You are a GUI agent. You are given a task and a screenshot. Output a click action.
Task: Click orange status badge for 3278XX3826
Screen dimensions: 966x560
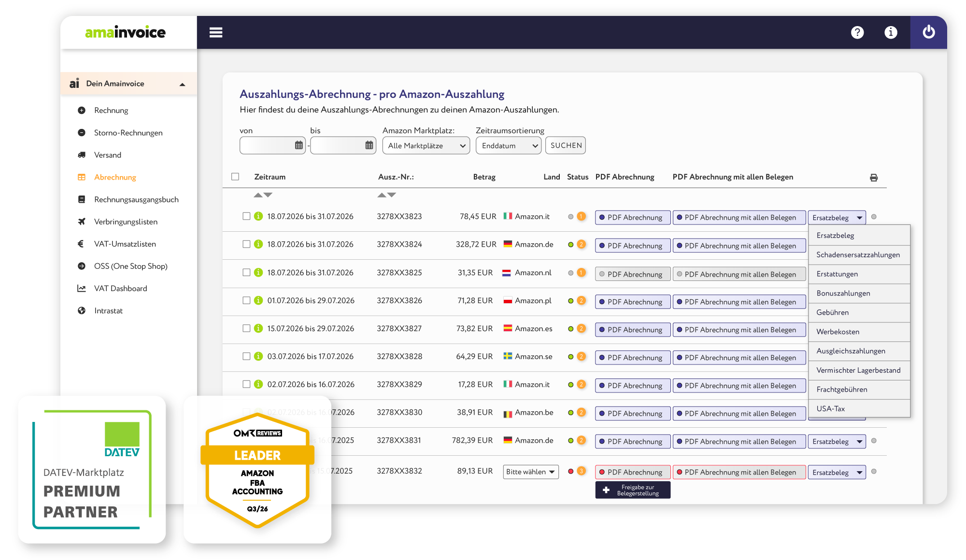582,300
